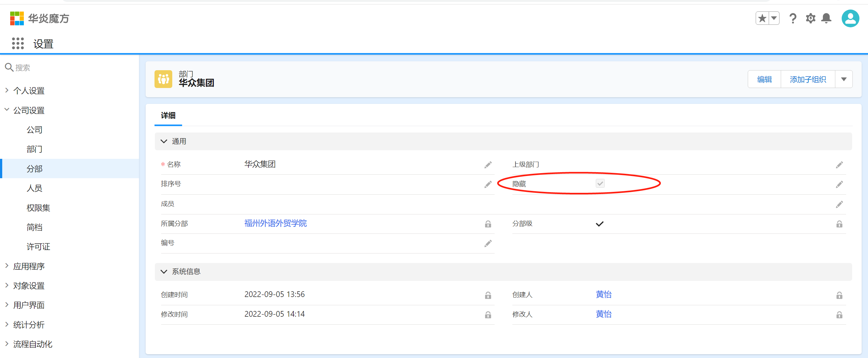Select the 详细 tab
868x358 pixels.
(168, 115)
